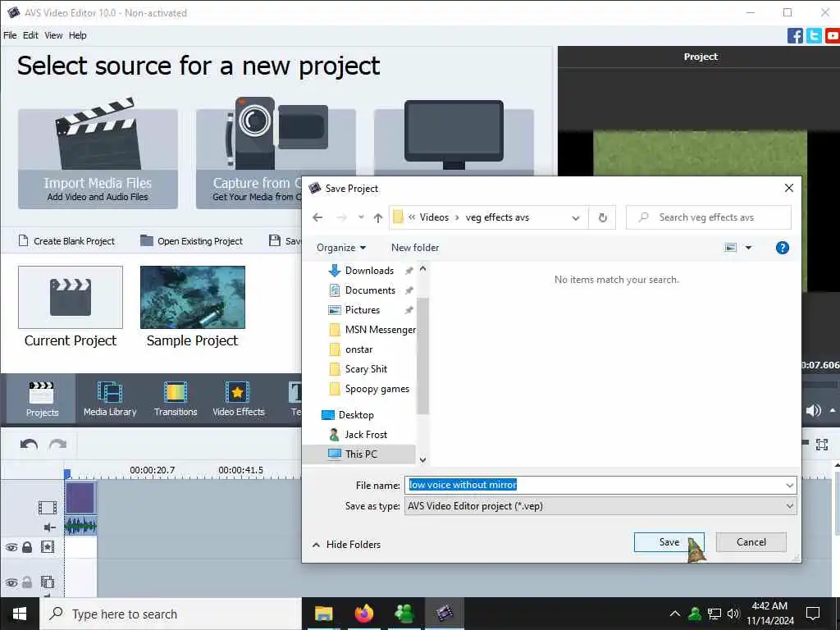The width and height of the screenshot is (840, 630).
Task: Toggle lock on overlay track
Action: [x=27, y=582]
